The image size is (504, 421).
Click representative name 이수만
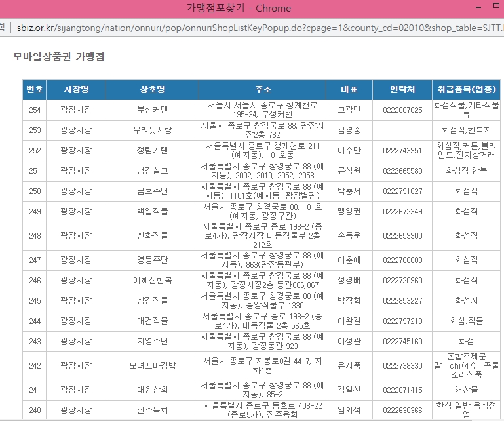[x=349, y=151]
